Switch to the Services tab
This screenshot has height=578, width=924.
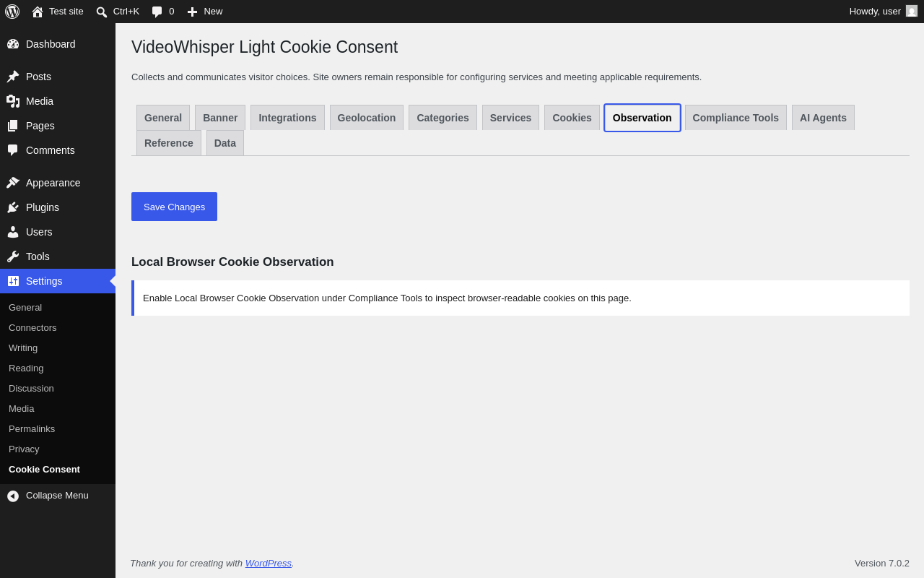click(x=510, y=118)
